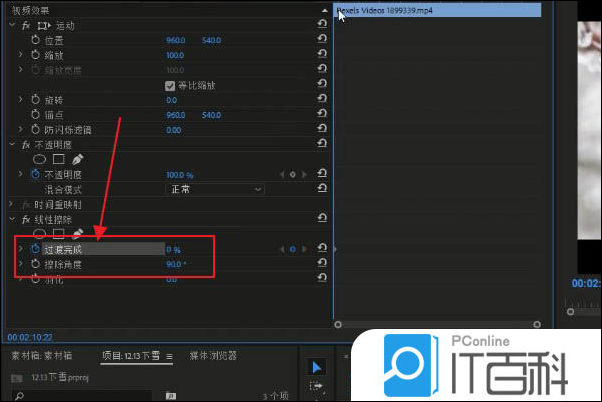Reset the 缩放 parameter
Screen dimensions: 602x402
[x=322, y=53]
